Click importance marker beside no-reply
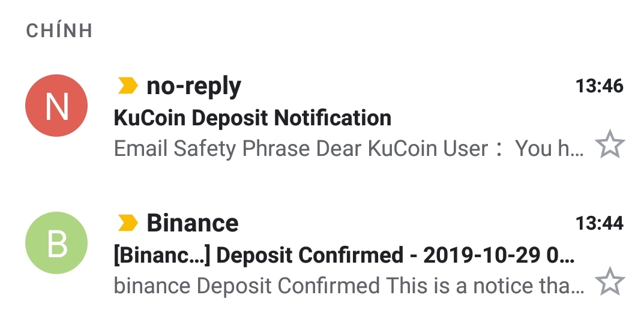 127,86
